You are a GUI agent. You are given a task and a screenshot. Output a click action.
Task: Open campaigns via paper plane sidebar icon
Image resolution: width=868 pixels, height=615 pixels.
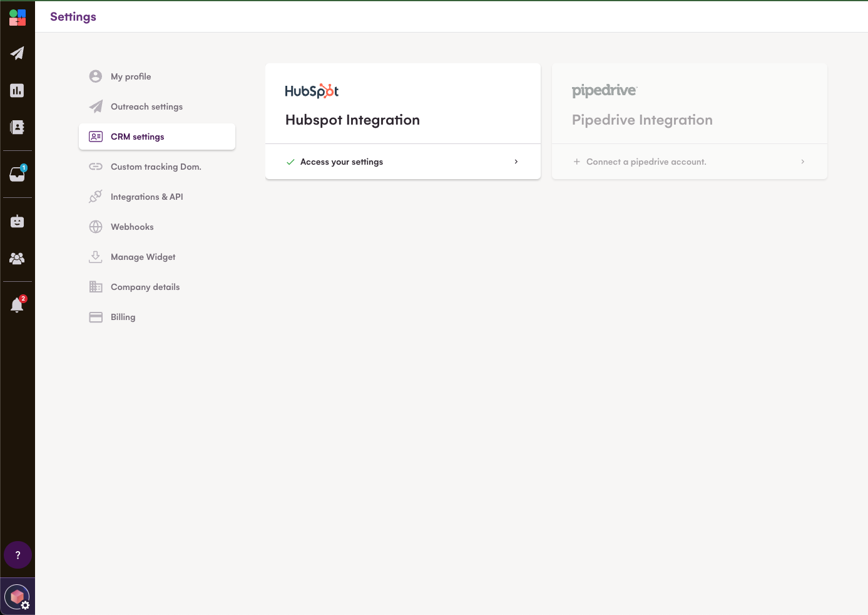click(18, 53)
